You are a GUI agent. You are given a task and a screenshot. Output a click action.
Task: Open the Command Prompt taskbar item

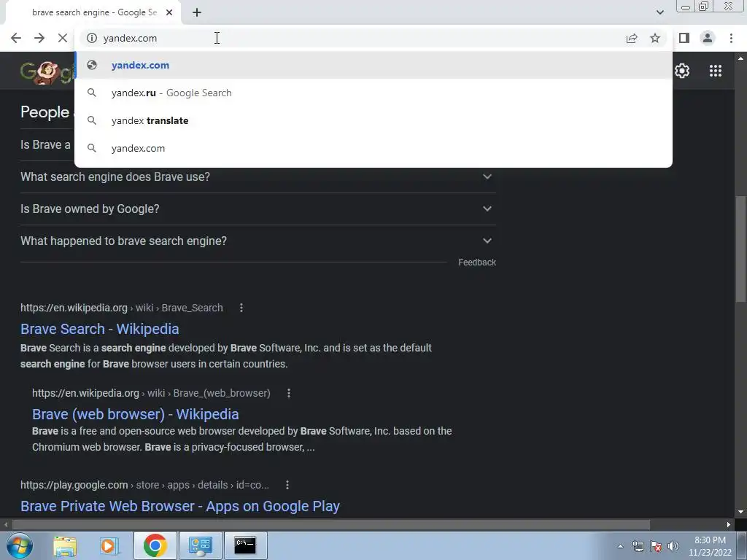point(245,545)
